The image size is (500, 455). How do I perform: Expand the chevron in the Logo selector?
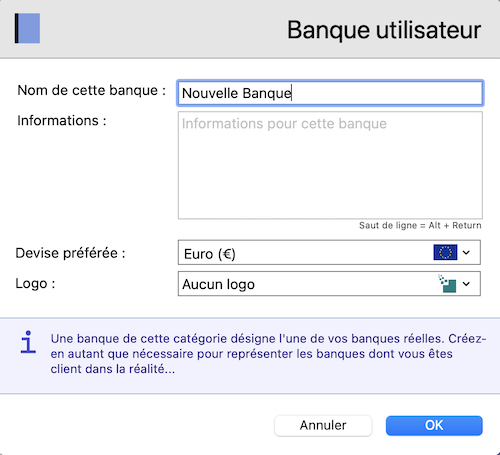466,284
